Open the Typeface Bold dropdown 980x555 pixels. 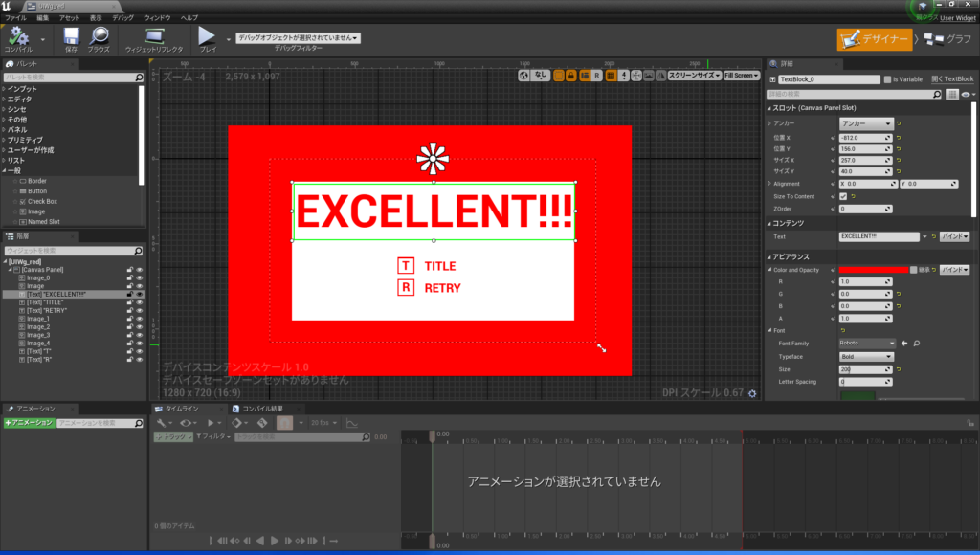tap(865, 356)
